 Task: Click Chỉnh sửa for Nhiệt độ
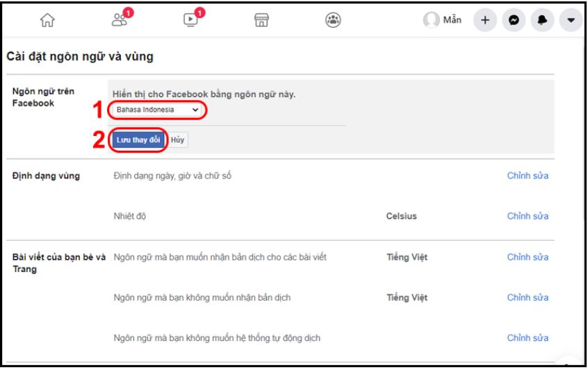528,216
